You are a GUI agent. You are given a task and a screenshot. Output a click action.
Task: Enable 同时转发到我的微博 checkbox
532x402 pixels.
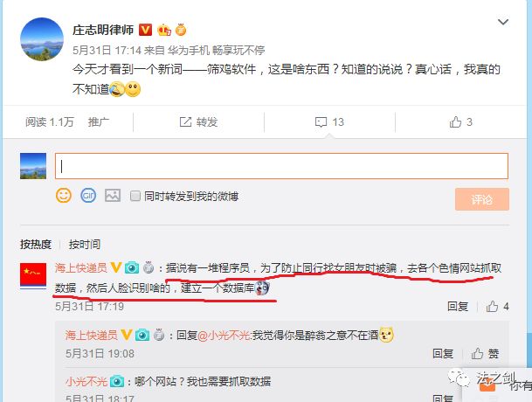point(135,196)
